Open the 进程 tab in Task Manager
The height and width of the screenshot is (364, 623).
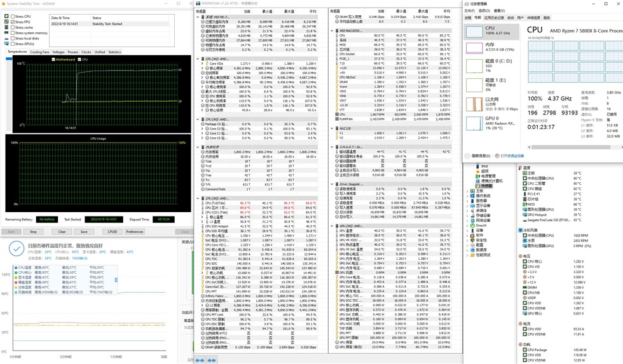pyautogui.click(x=468, y=18)
